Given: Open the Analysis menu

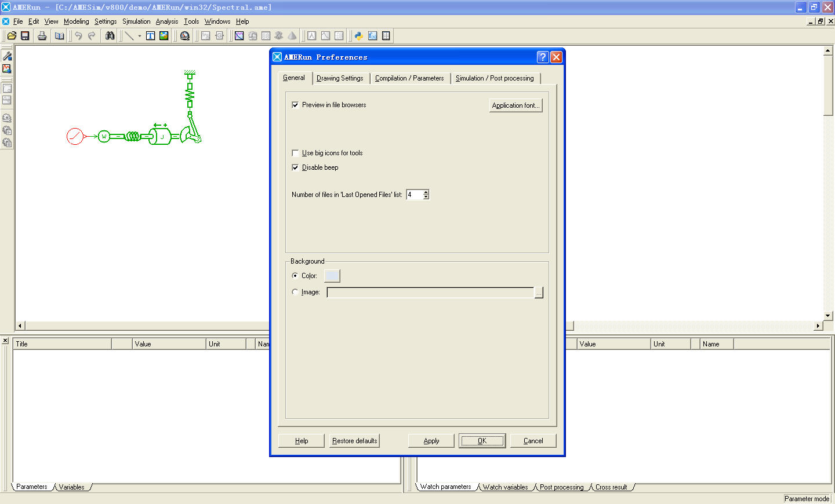Looking at the screenshot, I should [x=167, y=21].
